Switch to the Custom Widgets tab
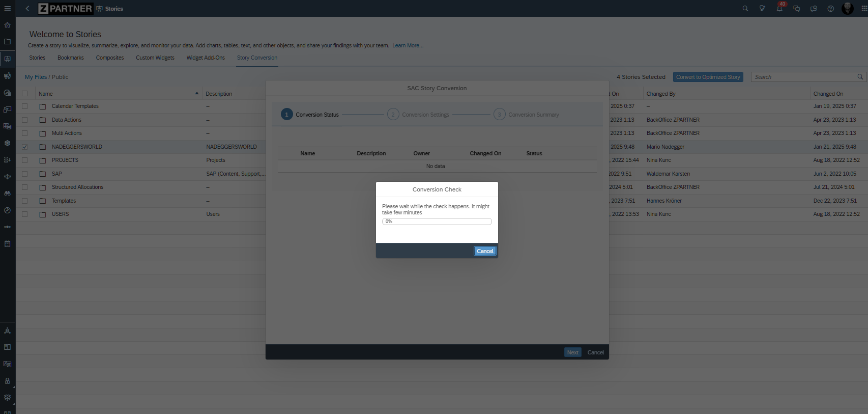 pyautogui.click(x=155, y=58)
